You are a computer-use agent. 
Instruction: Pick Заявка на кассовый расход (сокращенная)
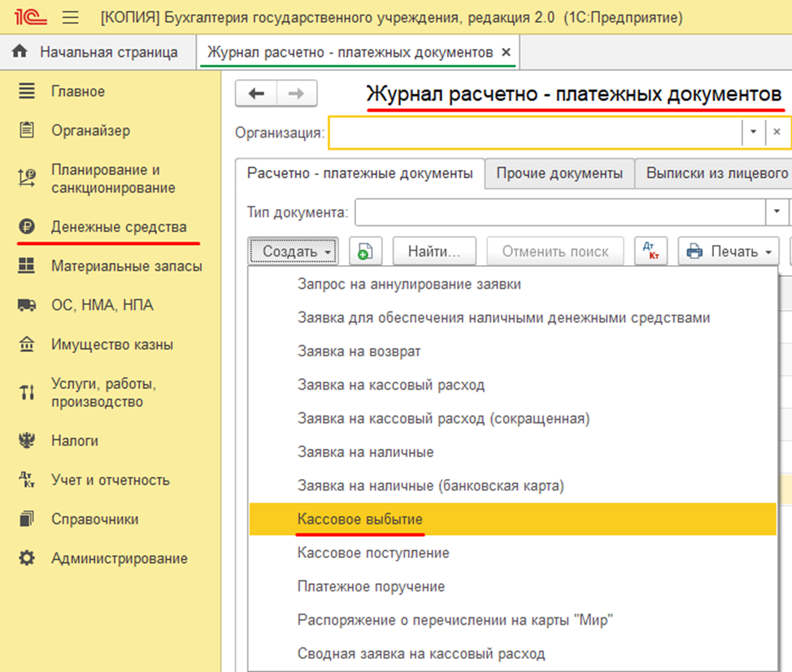[x=512, y=418]
